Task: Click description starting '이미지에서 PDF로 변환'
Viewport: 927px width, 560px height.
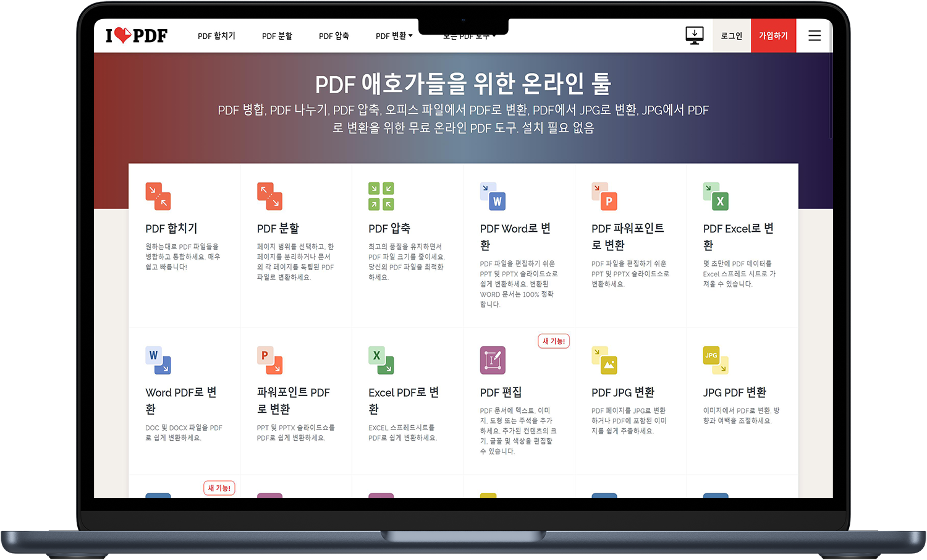Action: tap(742, 415)
